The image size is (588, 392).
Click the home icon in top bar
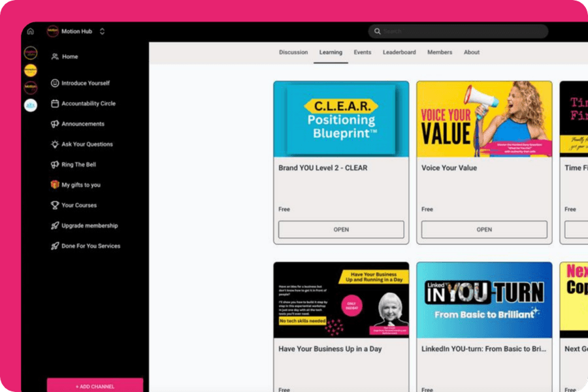point(30,31)
